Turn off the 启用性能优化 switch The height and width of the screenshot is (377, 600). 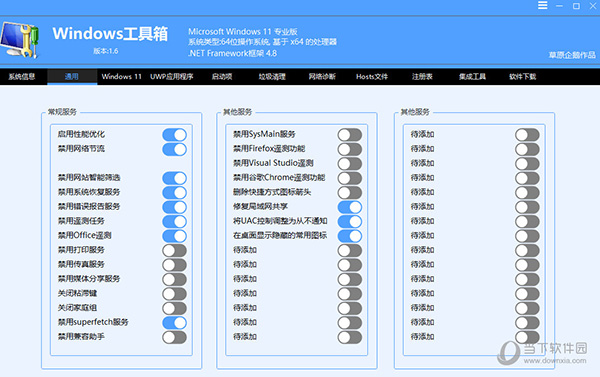pyautogui.click(x=174, y=135)
